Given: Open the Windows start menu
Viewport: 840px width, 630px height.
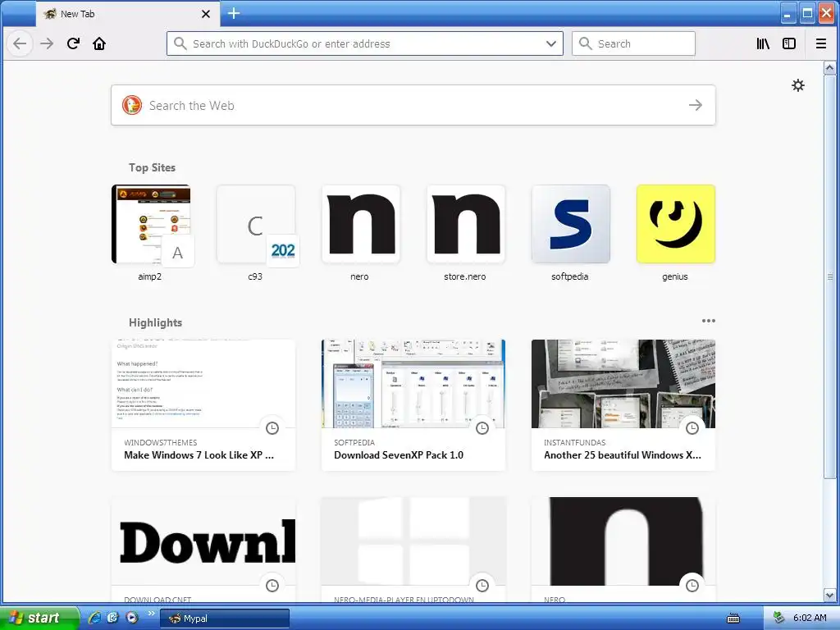Looking at the screenshot, I should (39, 618).
